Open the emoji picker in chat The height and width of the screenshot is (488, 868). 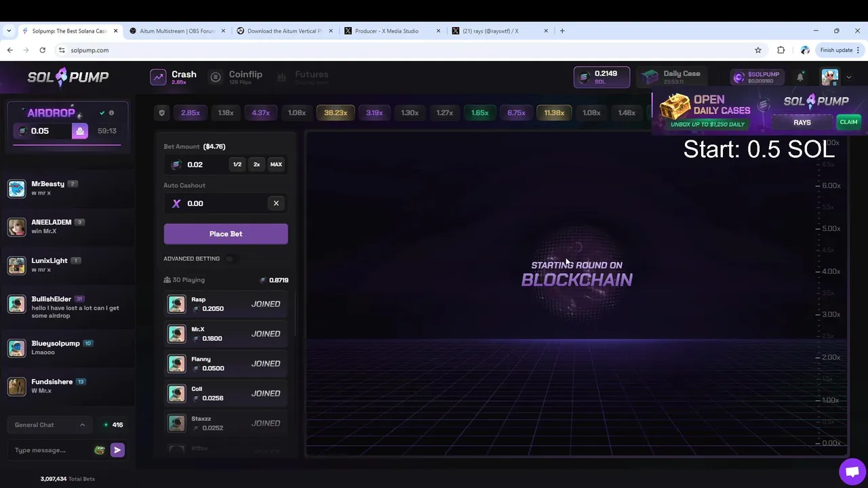pyautogui.click(x=100, y=449)
